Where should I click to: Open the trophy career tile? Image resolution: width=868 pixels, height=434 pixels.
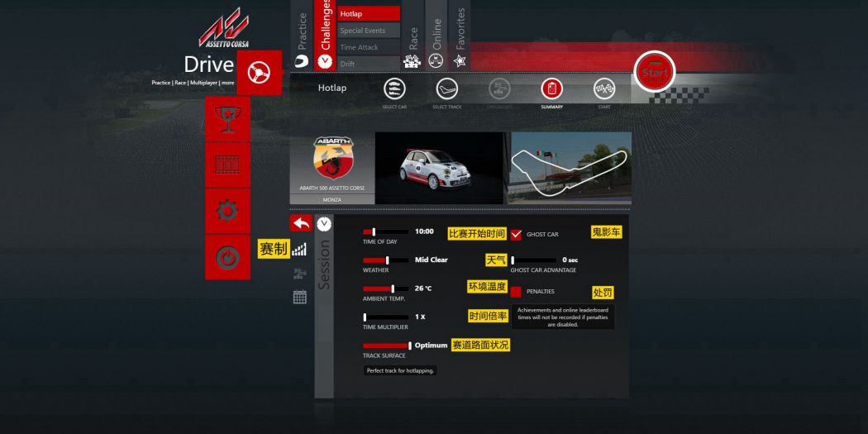[x=227, y=119]
